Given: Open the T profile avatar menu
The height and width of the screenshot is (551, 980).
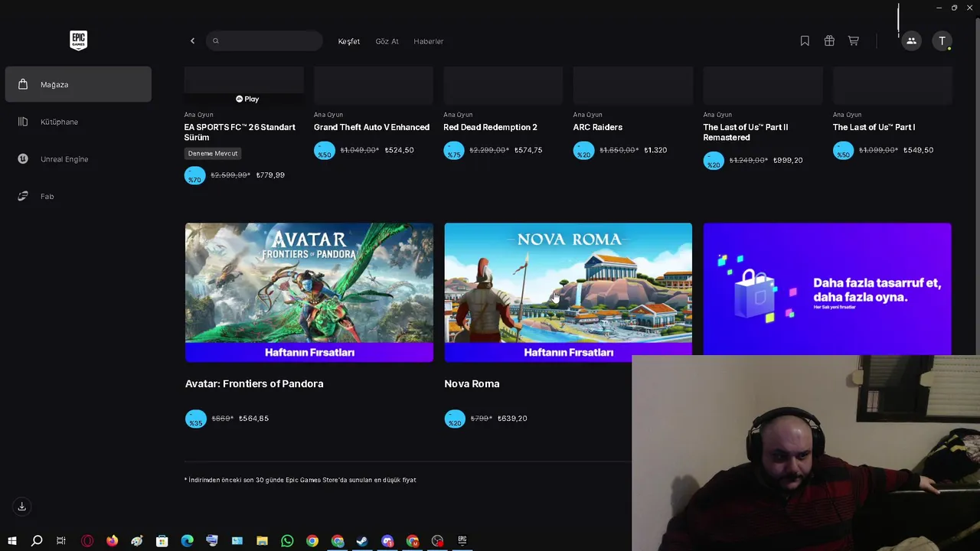Looking at the screenshot, I should pos(942,41).
